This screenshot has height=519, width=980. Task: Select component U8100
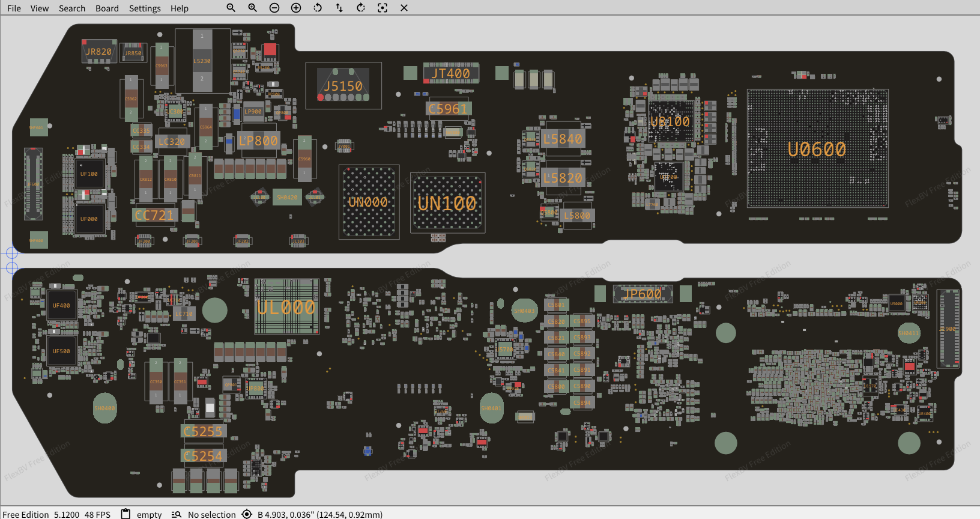671,122
